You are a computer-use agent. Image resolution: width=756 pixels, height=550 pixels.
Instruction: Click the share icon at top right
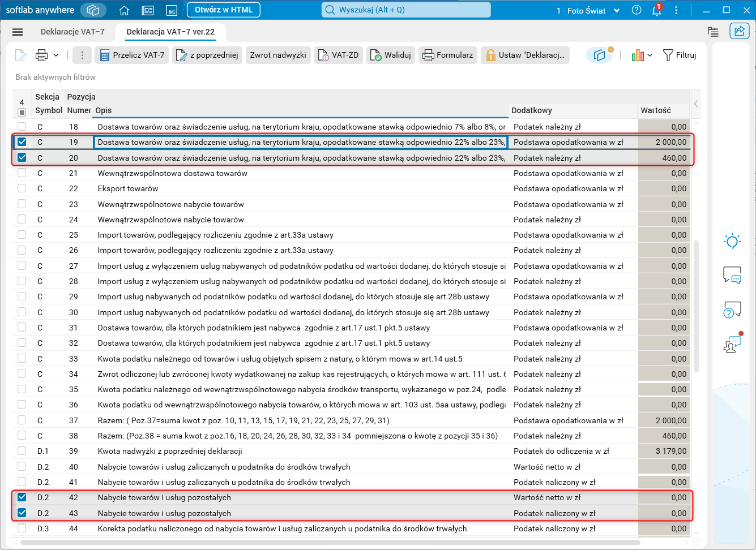click(740, 31)
